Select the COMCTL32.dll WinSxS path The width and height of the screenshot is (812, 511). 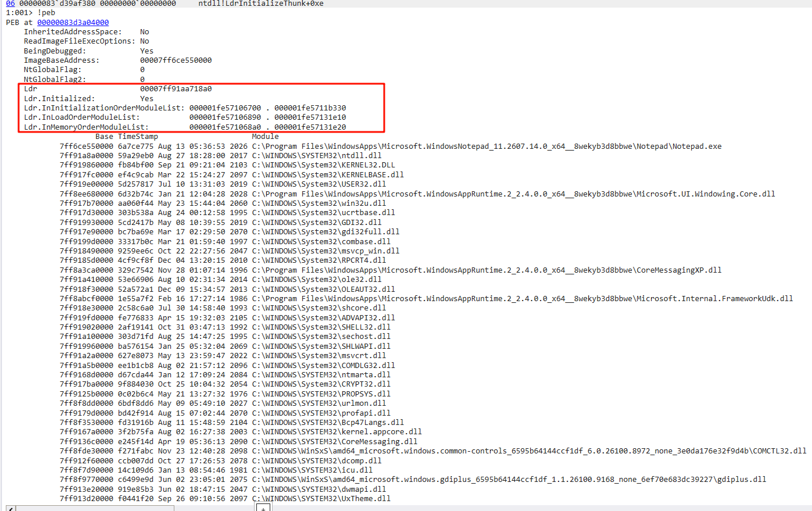pos(529,451)
